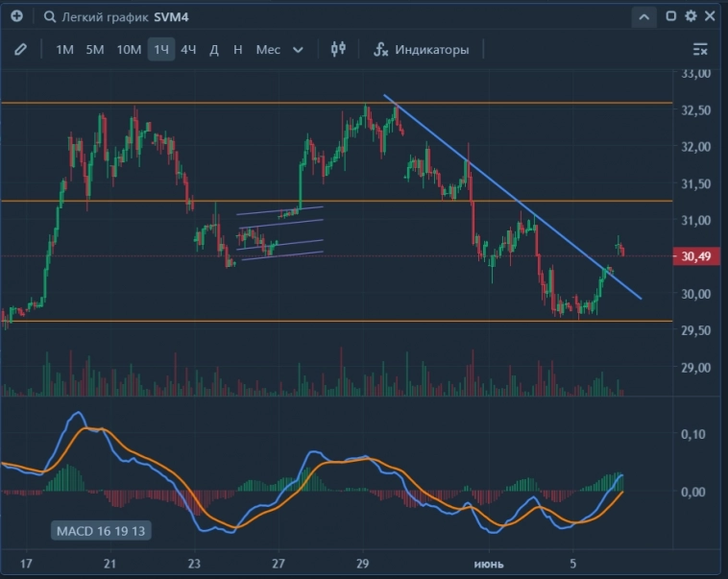This screenshot has width=728, height=579.
Task: Open the widget settings gear
Action: click(x=691, y=16)
